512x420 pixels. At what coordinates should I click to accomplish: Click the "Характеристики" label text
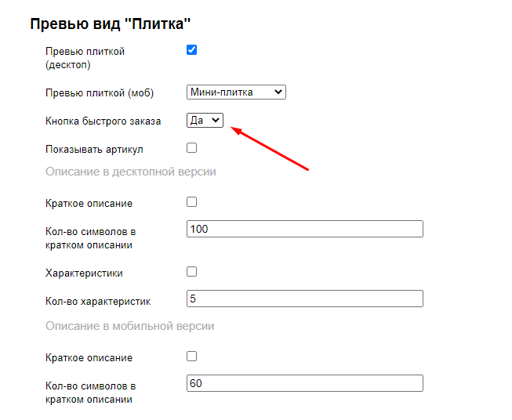pyautogui.click(x=84, y=273)
